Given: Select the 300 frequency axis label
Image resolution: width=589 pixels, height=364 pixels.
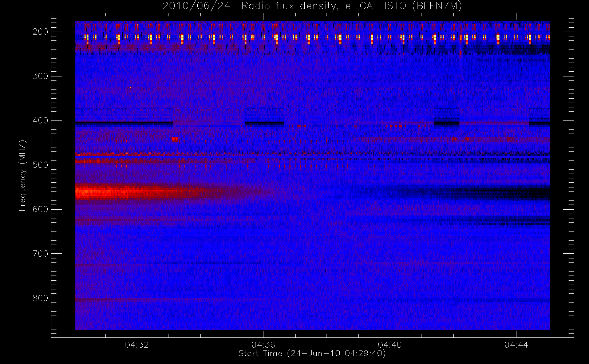Looking at the screenshot, I should pyautogui.click(x=40, y=76).
